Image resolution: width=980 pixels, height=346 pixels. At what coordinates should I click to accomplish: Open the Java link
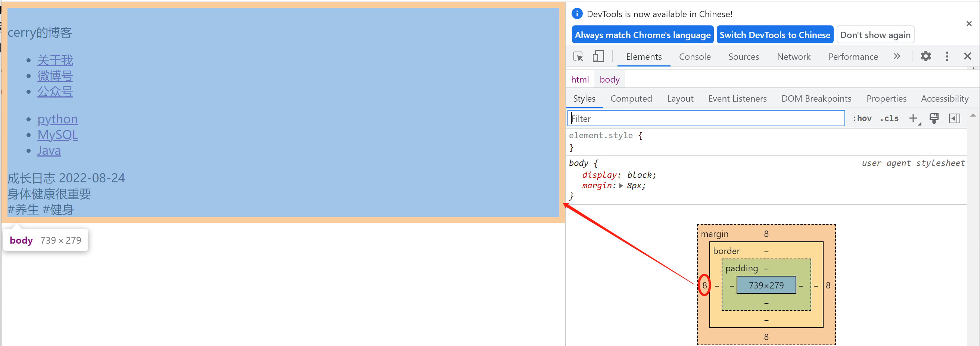49,150
